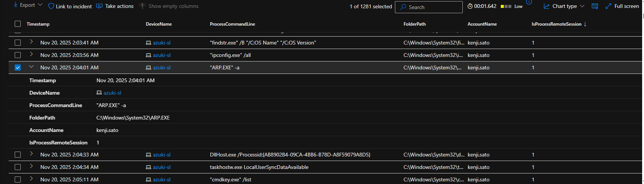Collapse the expanded ARP.EXE row

31,67
